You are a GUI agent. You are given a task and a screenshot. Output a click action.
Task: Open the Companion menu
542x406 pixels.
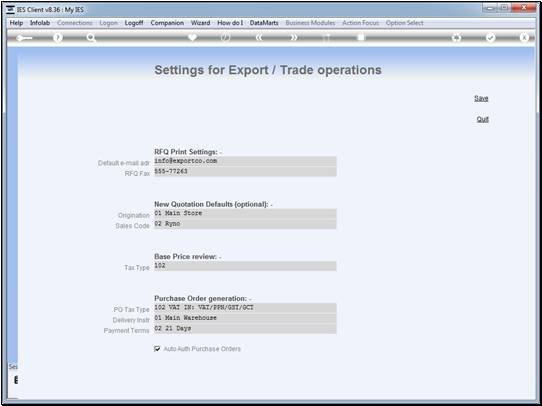(x=167, y=23)
